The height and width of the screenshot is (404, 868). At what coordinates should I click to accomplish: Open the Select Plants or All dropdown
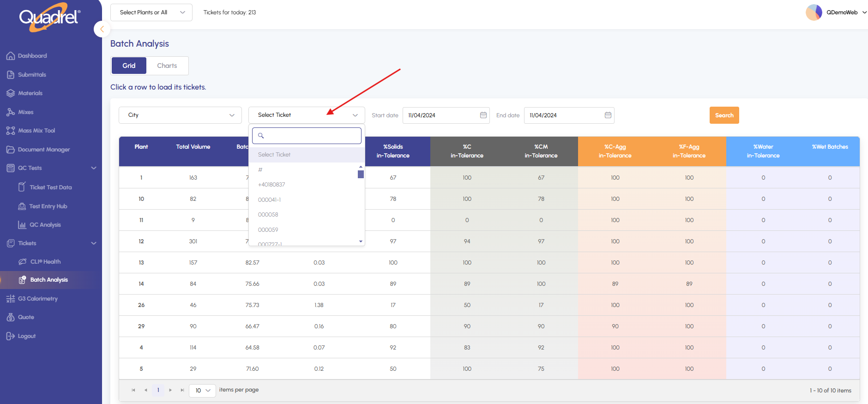point(151,12)
